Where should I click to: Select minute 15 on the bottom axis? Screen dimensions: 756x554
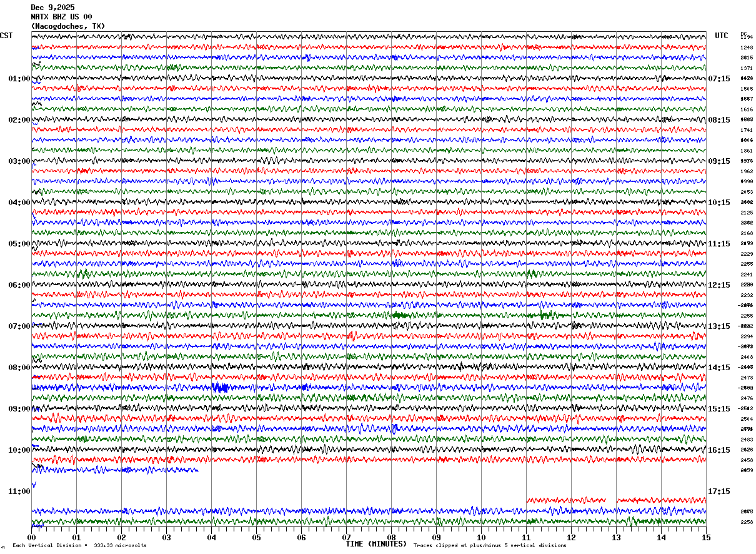[706, 537]
